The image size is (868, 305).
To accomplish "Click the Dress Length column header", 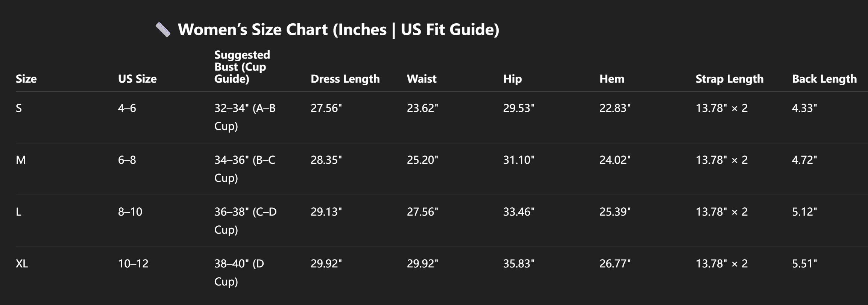I will pyautogui.click(x=345, y=79).
